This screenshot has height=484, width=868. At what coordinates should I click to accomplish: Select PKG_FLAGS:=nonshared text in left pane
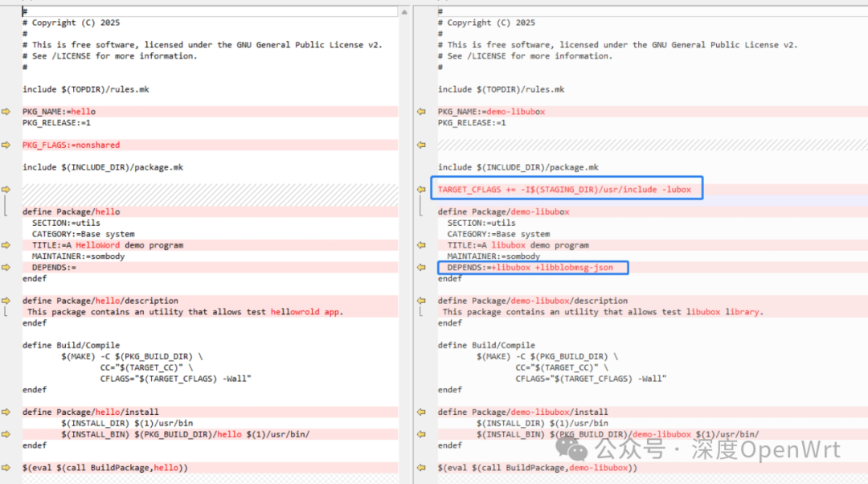point(71,146)
